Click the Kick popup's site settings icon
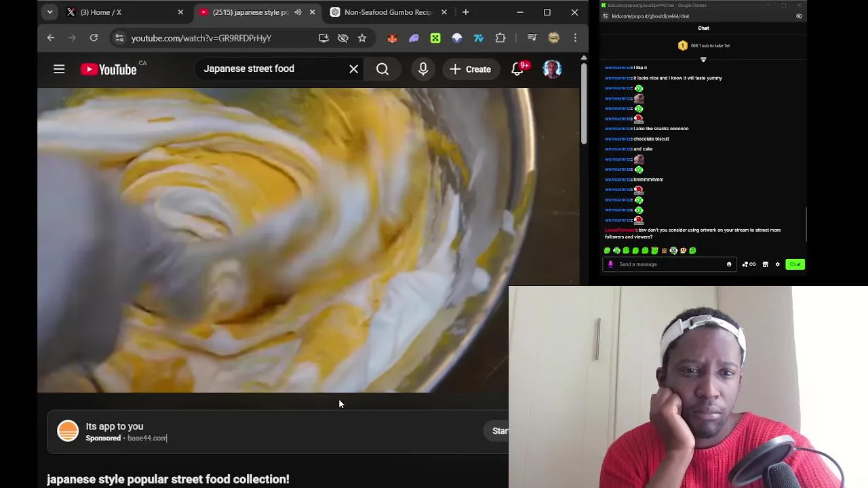Image resolution: width=868 pixels, height=488 pixels. click(605, 16)
